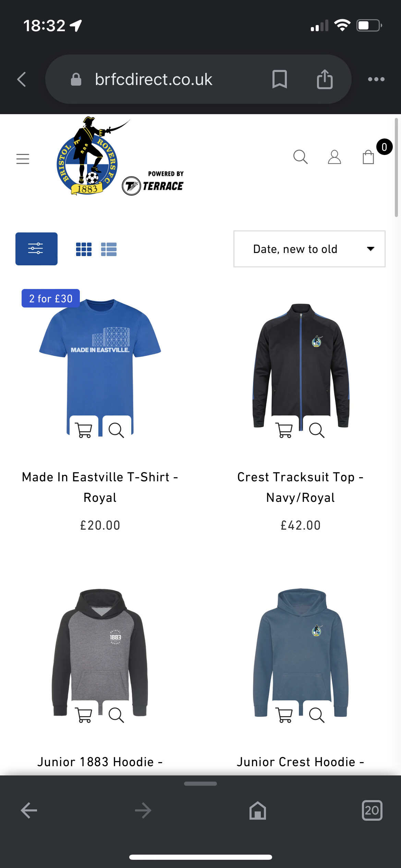Switch to grid view layout
This screenshot has height=868, width=401.
pyautogui.click(x=84, y=249)
